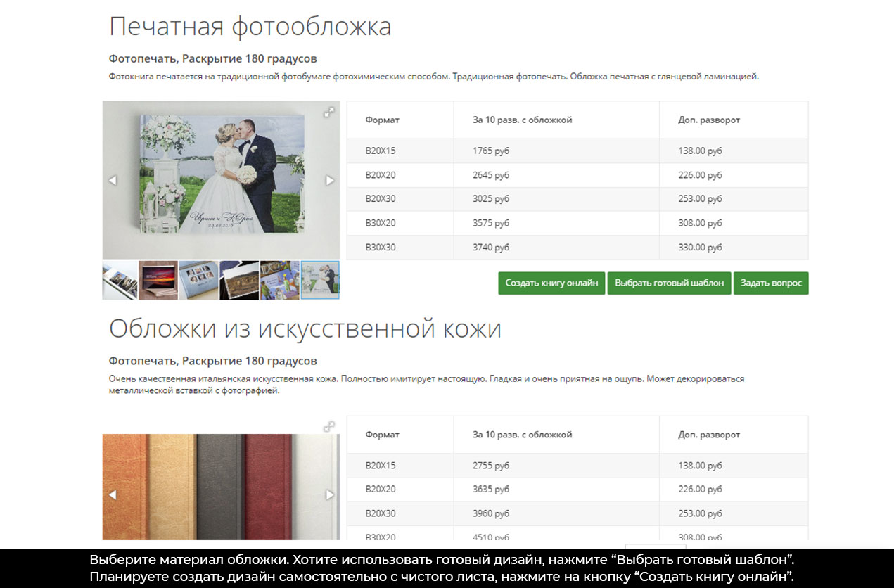Click the B30X30 row priced 3740 руб
Screen dimensions: 894x588
(577, 248)
